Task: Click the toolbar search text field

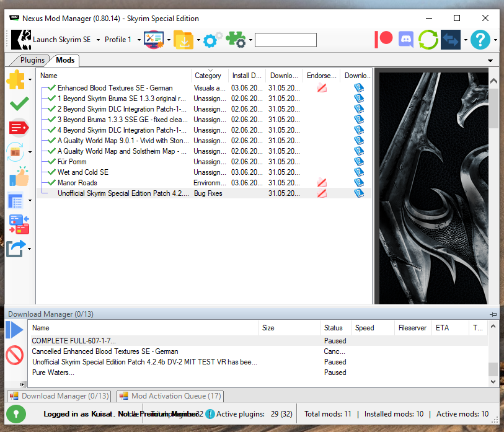Action: pos(285,40)
